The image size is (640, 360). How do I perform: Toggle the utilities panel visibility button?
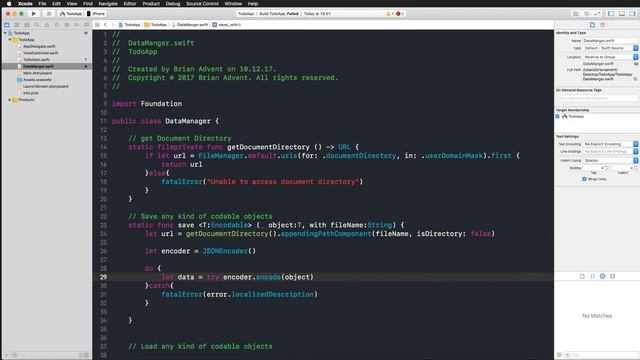pyautogui.click(x=632, y=13)
